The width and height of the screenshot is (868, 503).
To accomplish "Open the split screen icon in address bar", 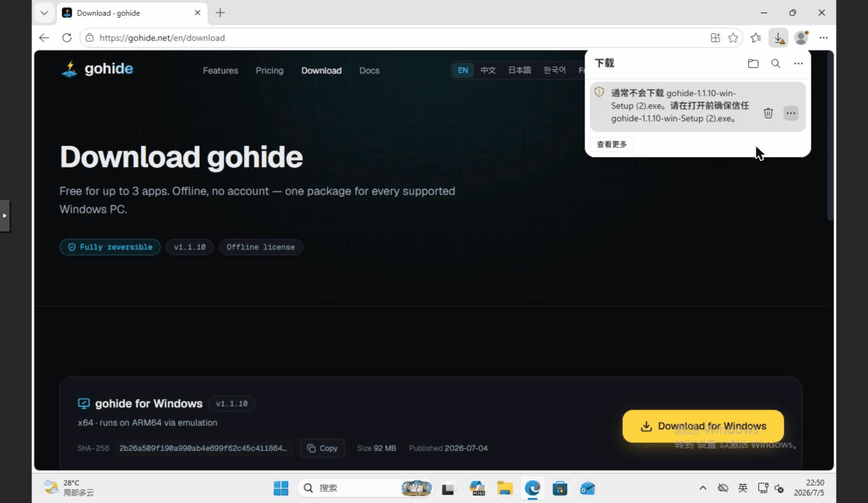I will (715, 38).
